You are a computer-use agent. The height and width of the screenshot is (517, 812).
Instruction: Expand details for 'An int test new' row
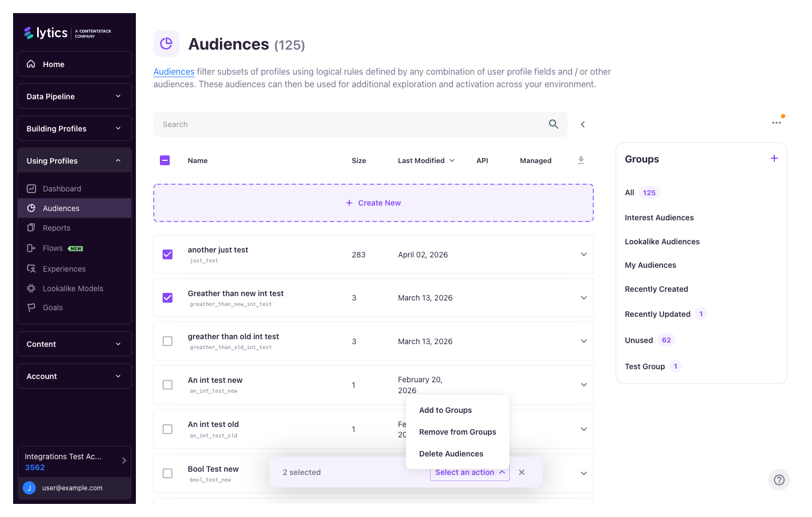coord(583,384)
